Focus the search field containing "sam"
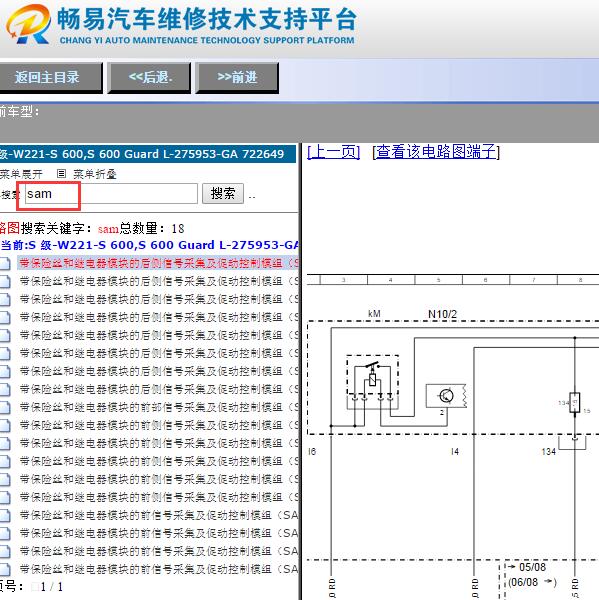Screen dimensions: 599x600 pyautogui.click(x=111, y=194)
